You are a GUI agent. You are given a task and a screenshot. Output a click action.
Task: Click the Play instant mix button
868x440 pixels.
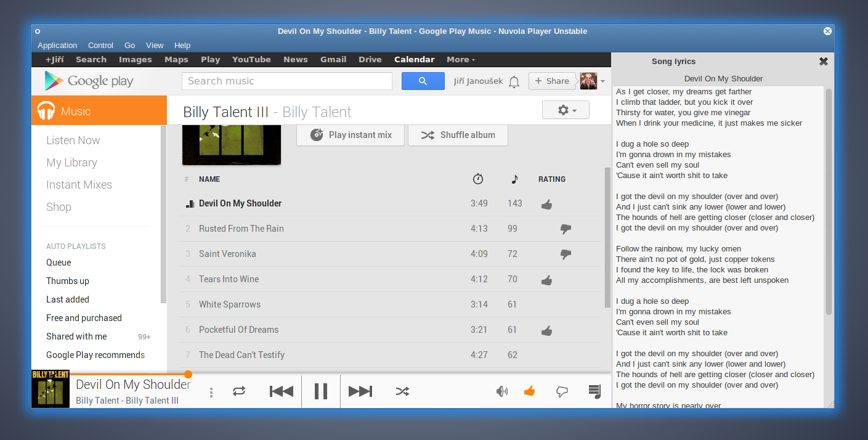[351, 135]
